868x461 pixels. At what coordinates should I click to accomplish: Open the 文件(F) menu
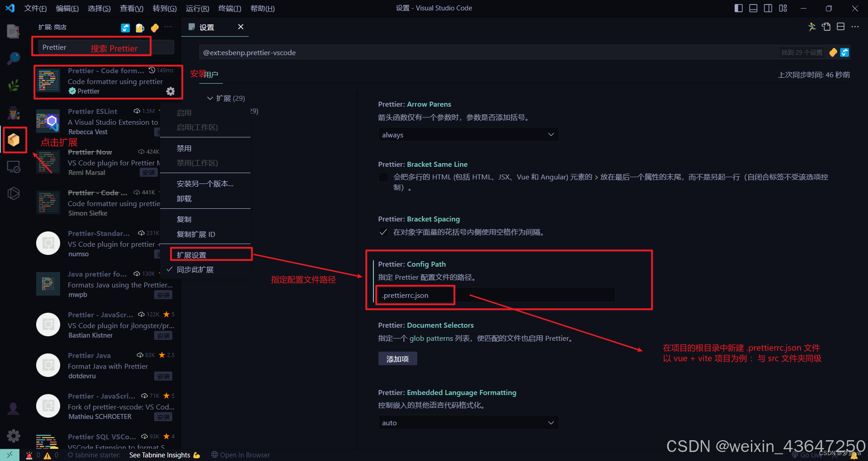35,8
